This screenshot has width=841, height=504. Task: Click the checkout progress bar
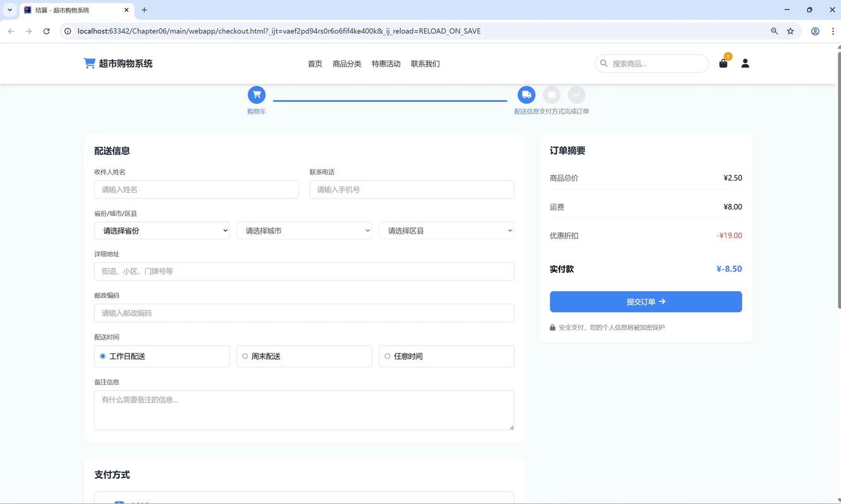point(390,100)
